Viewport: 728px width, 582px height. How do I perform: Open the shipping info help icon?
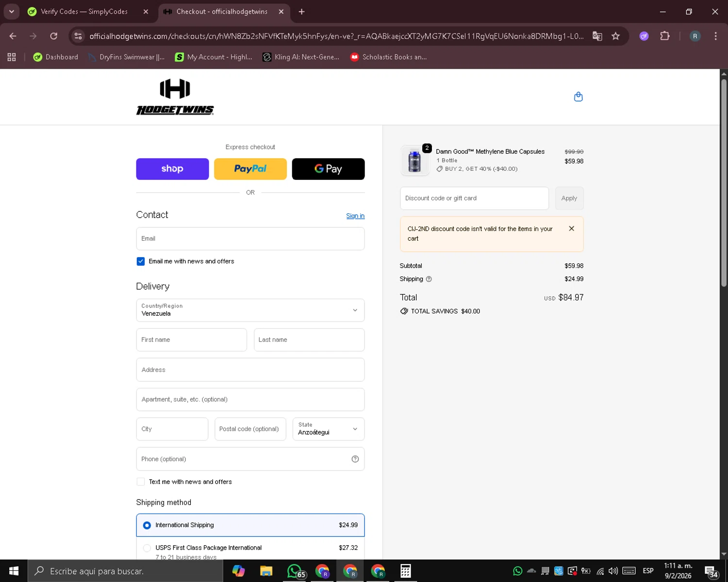(429, 279)
